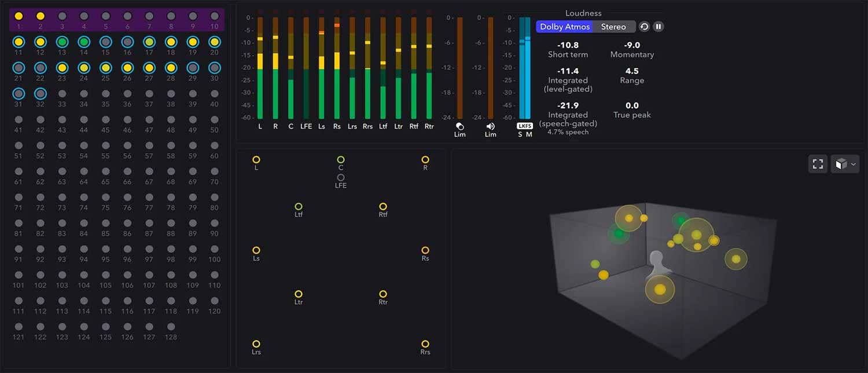Select object 17 indicator
The width and height of the screenshot is (868, 373).
click(149, 42)
